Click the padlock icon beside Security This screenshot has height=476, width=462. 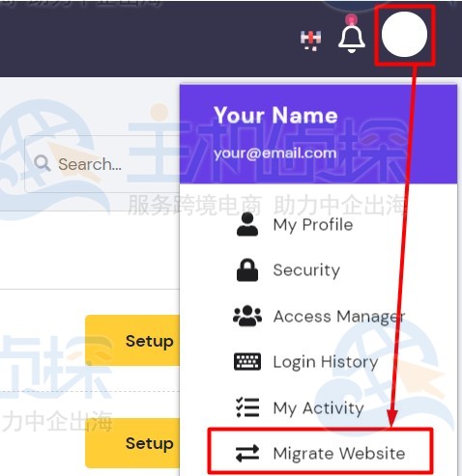point(247,269)
